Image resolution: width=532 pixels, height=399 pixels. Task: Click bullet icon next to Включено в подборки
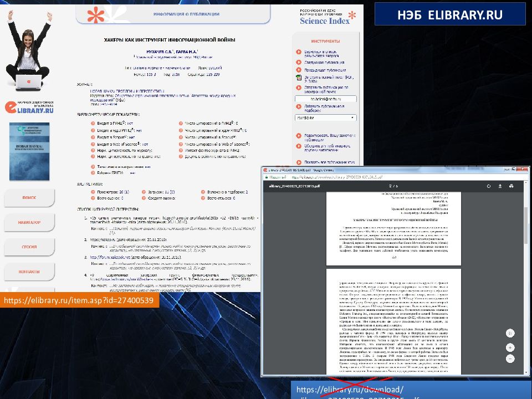[203, 192]
